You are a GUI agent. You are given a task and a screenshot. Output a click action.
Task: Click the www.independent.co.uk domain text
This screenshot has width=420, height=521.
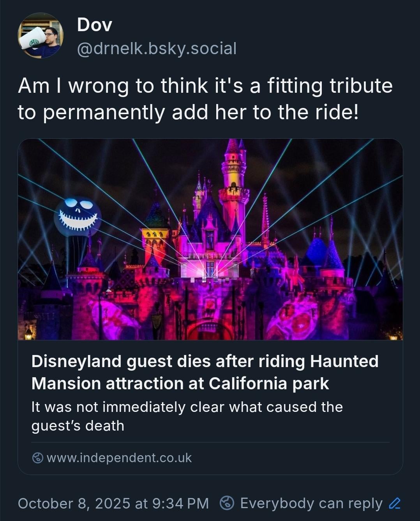(119, 458)
